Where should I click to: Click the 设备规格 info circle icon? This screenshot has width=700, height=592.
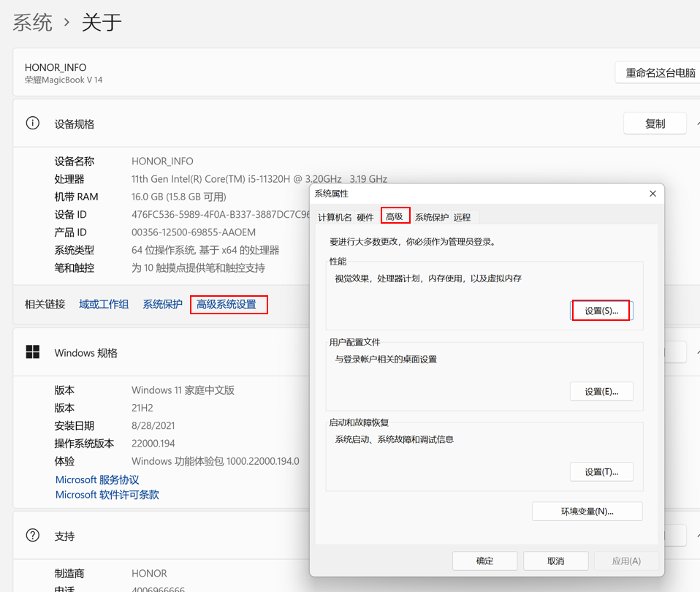(33, 124)
